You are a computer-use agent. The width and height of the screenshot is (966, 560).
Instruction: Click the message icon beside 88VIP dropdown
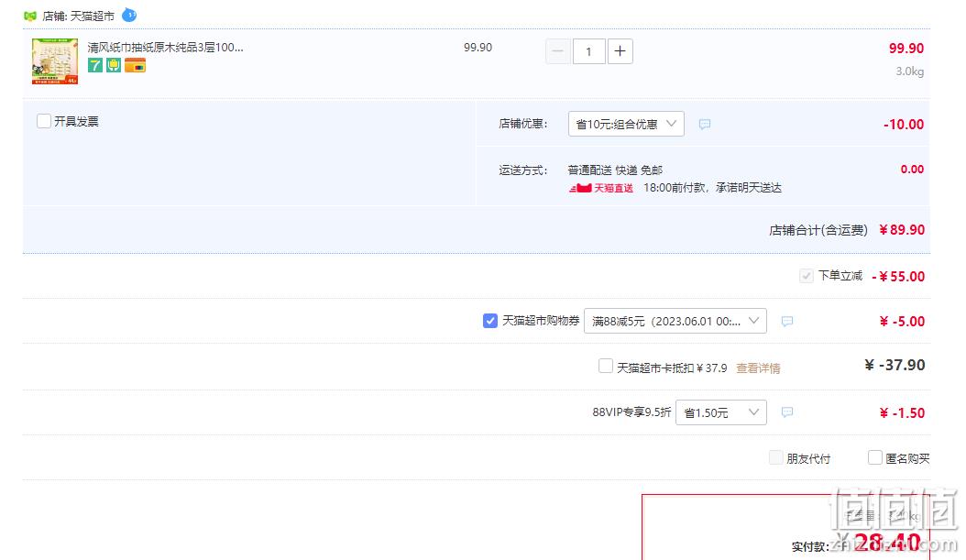tap(786, 412)
